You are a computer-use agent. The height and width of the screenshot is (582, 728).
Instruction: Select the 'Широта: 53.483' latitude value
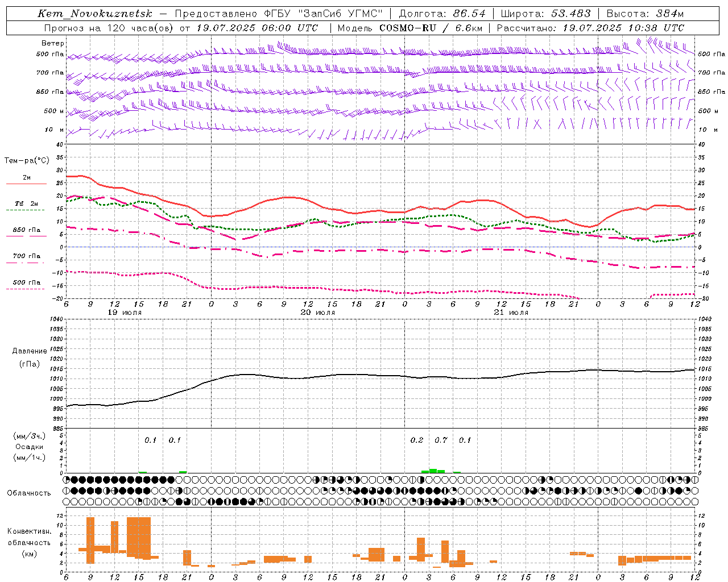[545, 14]
